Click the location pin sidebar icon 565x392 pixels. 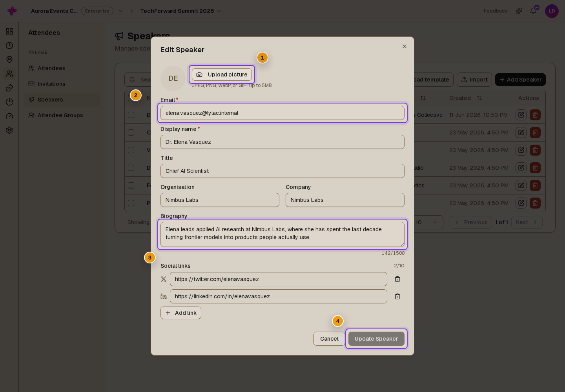coord(9,60)
